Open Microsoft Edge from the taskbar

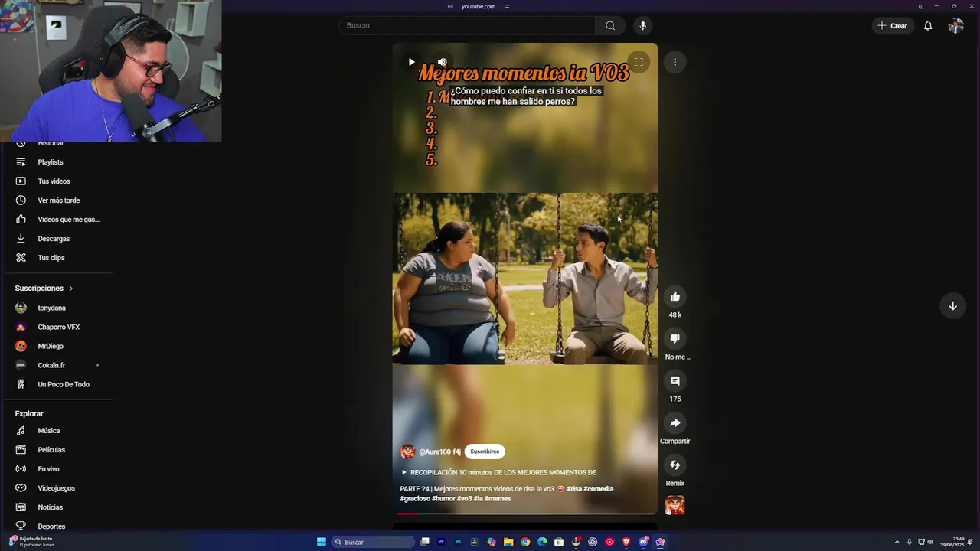click(x=542, y=542)
